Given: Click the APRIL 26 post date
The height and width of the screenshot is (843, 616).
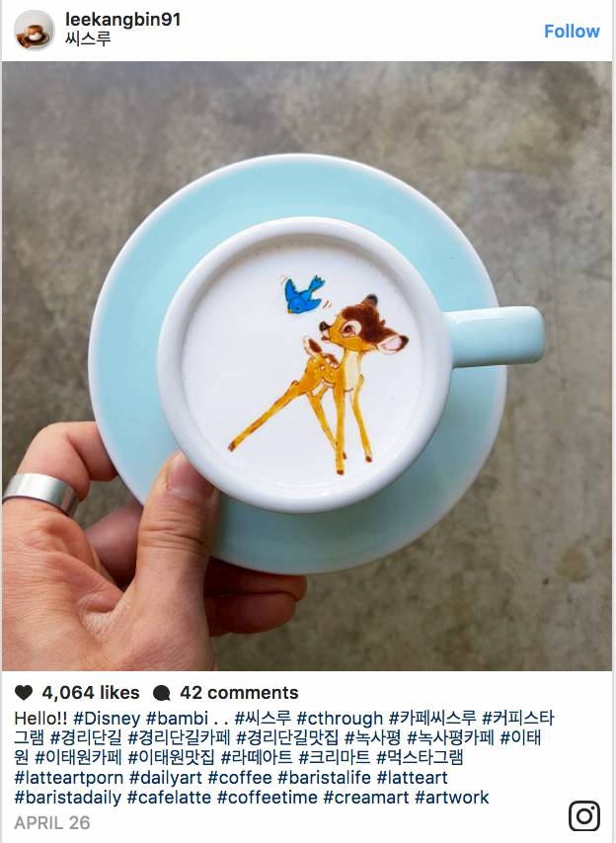Looking at the screenshot, I should click(x=51, y=822).
